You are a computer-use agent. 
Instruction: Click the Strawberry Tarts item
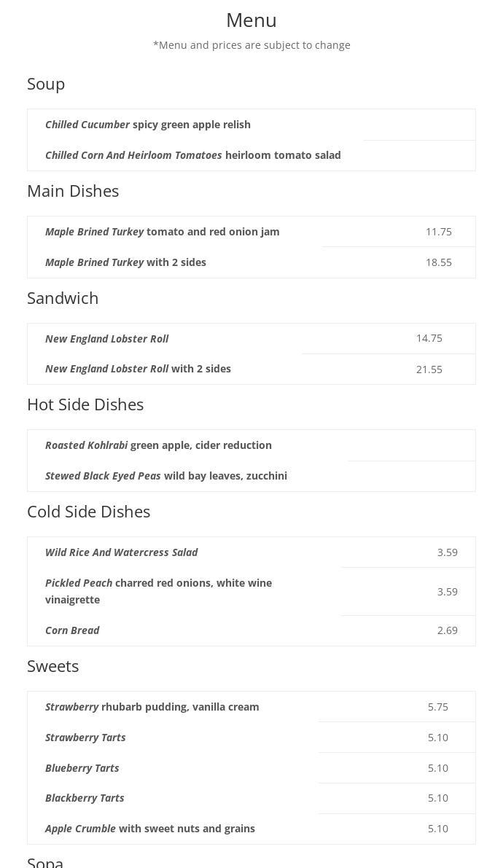pos(85,738)
